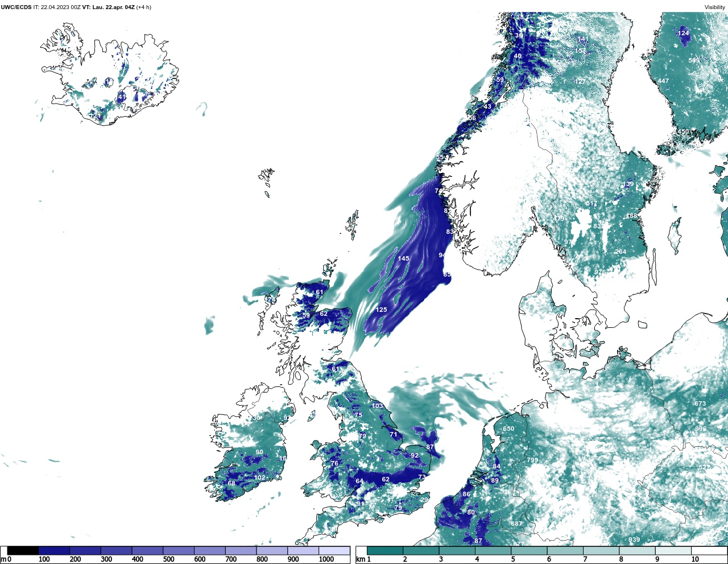
Task: Click the 10 km white legend swatch
Action: click(709, 551)
